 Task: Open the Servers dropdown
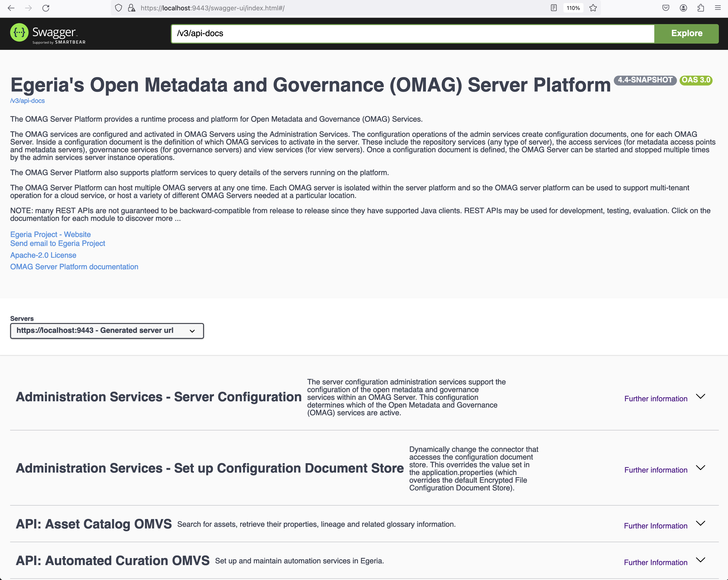107,331
